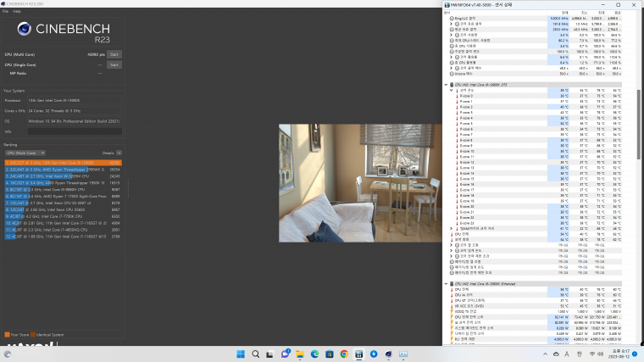Select ranking entry Ryzen Threadripper 2990WX

64,170
